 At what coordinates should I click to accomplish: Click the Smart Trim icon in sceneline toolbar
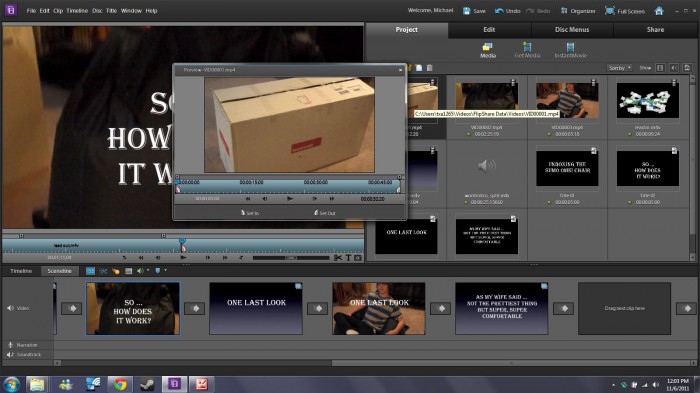coord(103,271)
